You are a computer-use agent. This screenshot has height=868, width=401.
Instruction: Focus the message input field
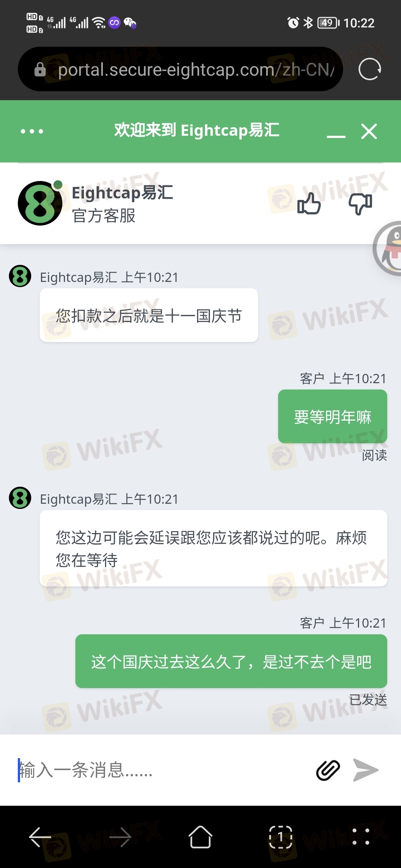(160, 770)
